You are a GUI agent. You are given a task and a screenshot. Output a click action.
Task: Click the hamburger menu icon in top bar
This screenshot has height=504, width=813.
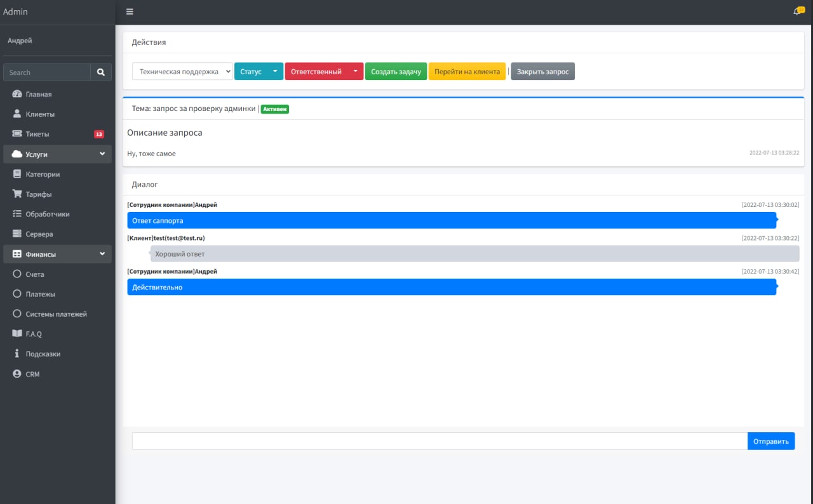click(x=130, y=11)
